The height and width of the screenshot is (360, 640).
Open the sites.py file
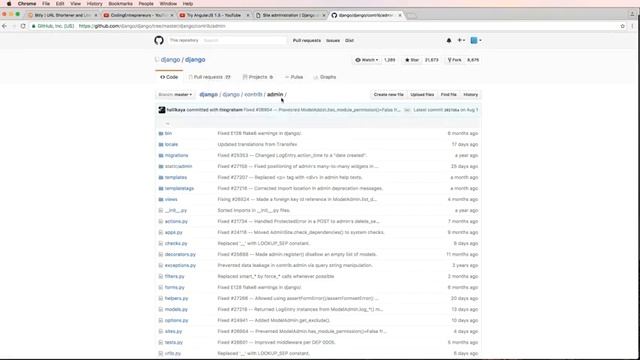coord(173,332)
